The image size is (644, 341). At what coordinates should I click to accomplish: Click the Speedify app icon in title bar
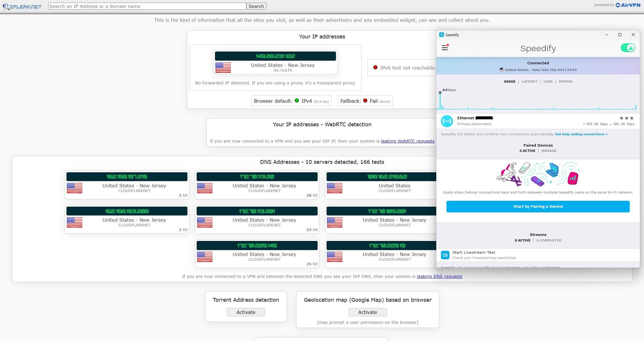point(441,35)
